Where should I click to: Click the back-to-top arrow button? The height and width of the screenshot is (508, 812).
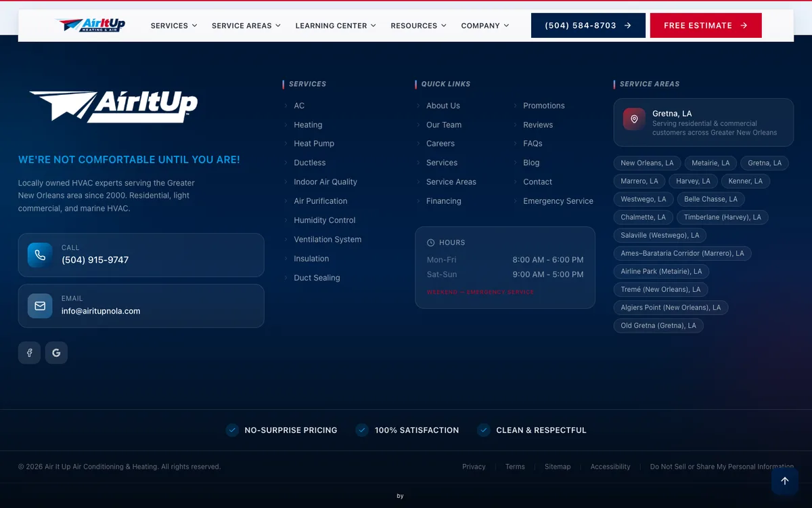tap(785, 481)
